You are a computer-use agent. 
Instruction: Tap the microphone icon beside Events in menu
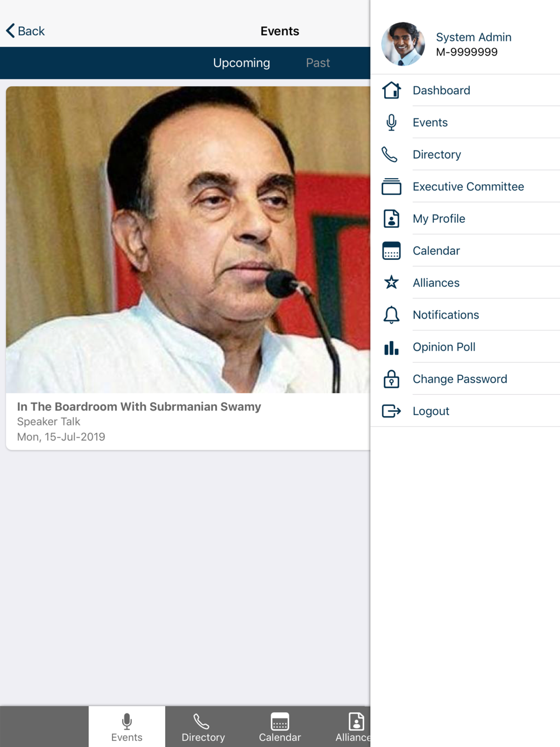391,122
